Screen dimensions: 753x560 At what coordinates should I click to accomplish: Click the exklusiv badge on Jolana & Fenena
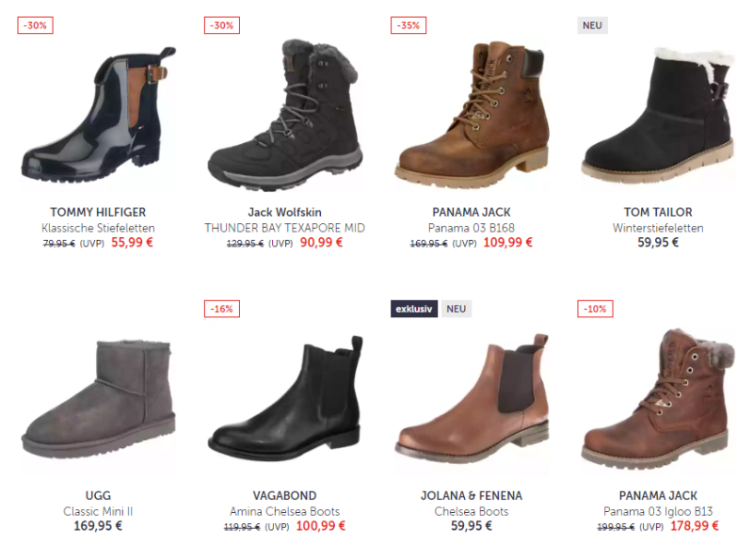[414, 309]
